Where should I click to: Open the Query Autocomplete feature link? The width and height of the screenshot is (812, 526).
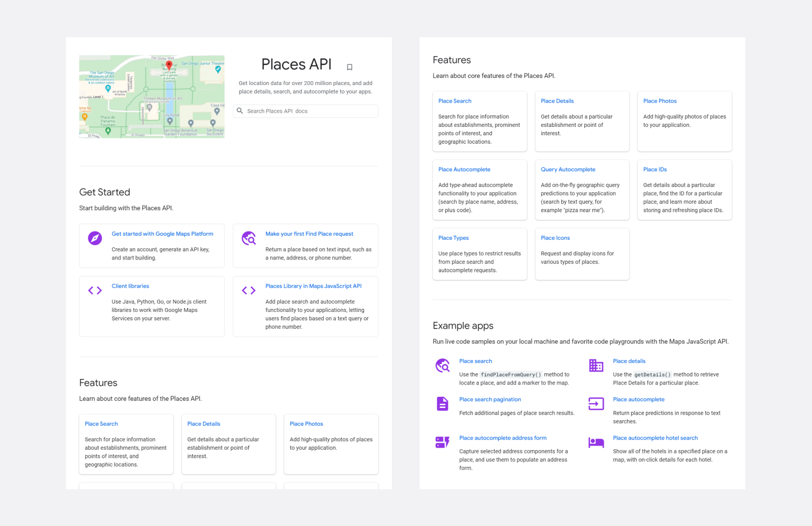click(x=568, y=169)
